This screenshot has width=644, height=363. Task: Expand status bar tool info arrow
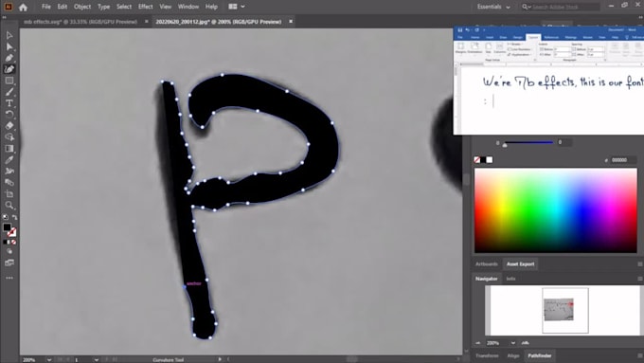click(220, 360)
